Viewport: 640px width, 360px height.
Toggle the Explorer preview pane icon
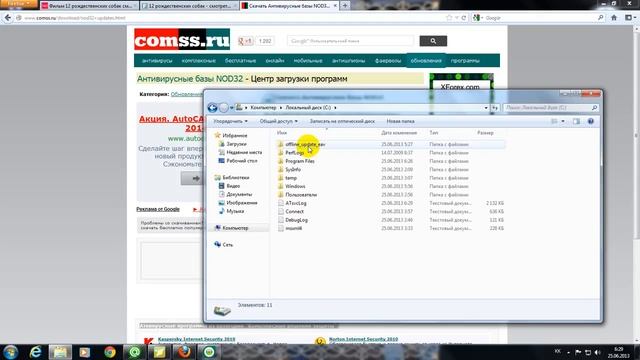click(576, 121)
